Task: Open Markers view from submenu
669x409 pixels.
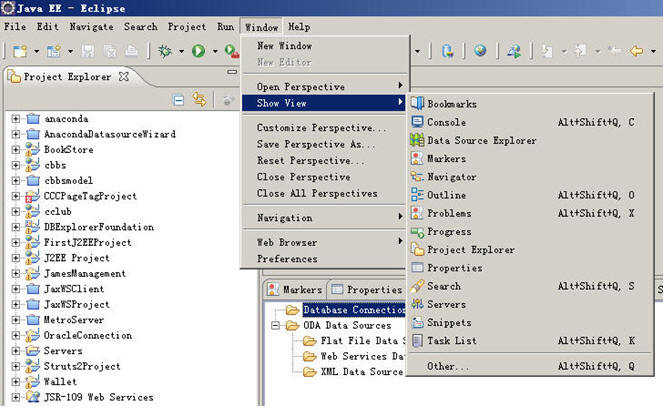Action: point(530,159)
